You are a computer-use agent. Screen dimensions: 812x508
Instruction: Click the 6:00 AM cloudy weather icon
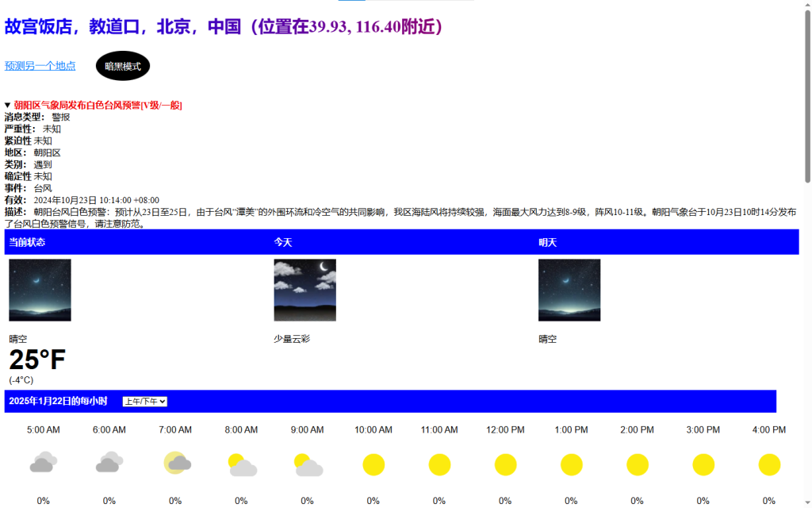coord(109,463)
